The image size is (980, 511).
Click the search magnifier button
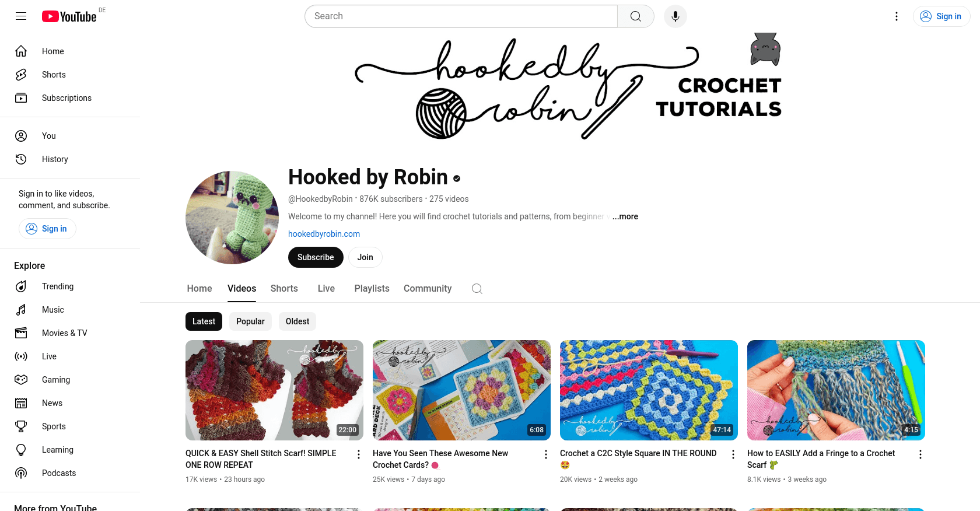(x=636, y=16)
